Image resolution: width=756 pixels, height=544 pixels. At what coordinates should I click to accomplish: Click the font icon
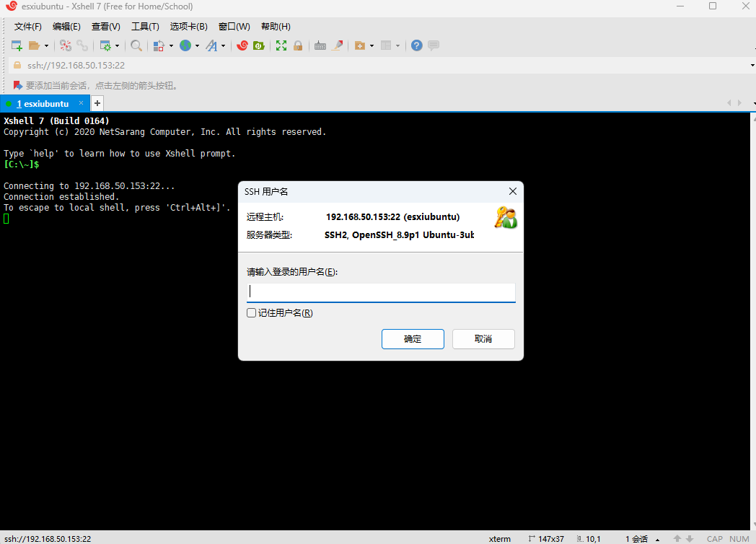211,46
